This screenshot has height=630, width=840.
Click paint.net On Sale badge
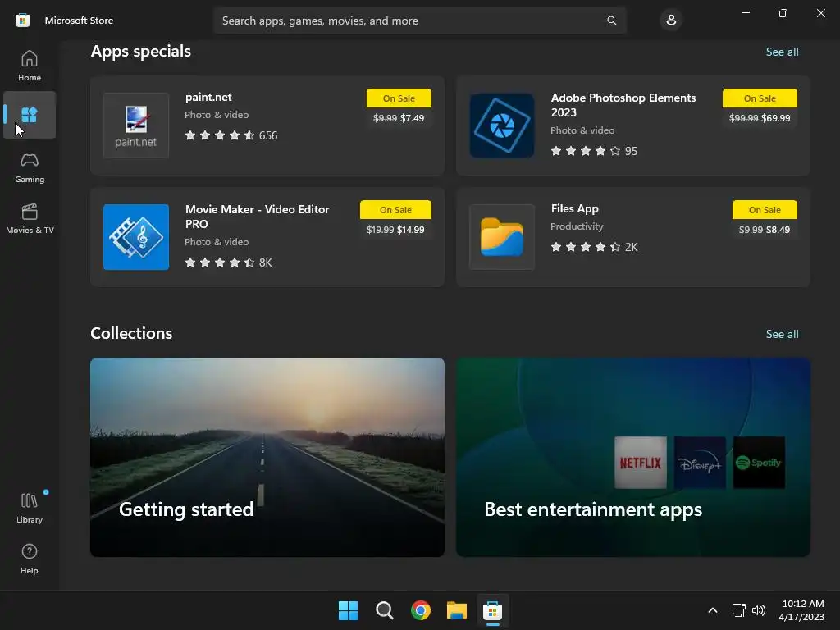click(399, 98)
